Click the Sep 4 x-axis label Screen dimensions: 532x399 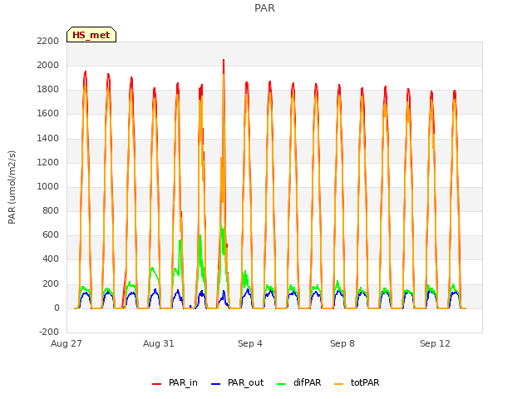pyautogui.click(x=250, y=343)
